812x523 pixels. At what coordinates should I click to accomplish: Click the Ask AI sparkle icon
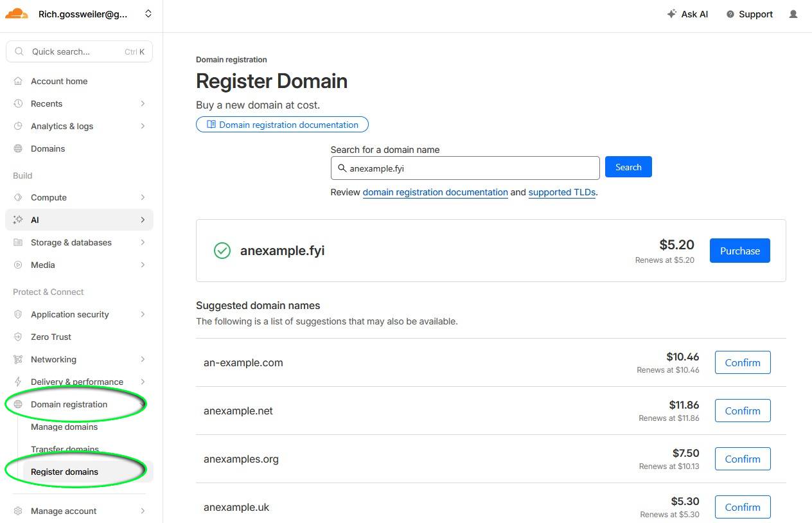[x=672, y=14]
